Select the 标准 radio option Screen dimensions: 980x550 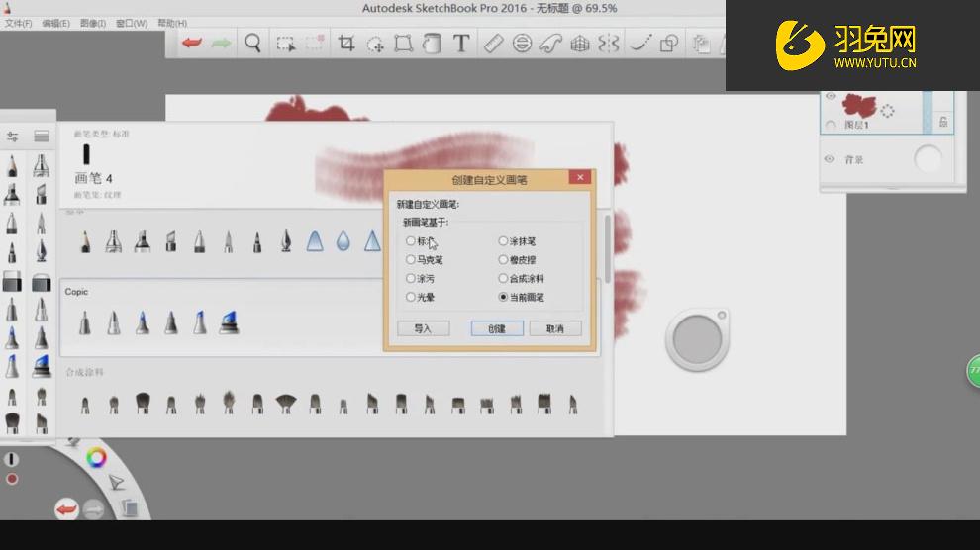click(411, 241)
